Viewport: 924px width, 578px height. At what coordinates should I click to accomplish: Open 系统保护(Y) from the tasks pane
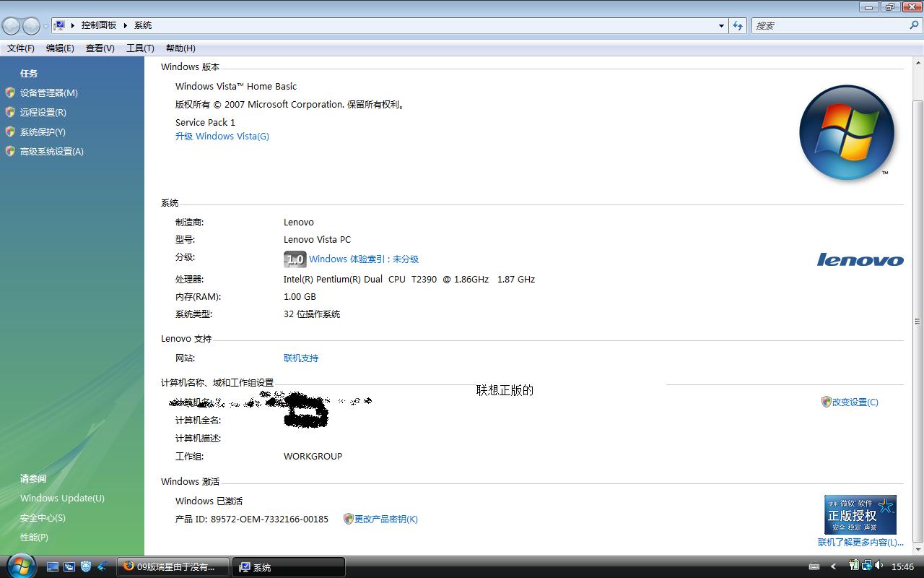43,131
